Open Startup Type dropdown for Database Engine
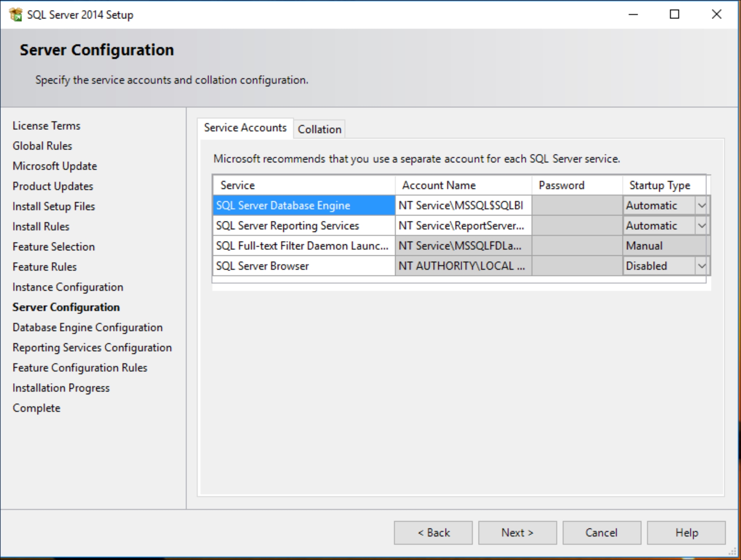741x560 pixels. pyautogui.click(x=701, y=205)
